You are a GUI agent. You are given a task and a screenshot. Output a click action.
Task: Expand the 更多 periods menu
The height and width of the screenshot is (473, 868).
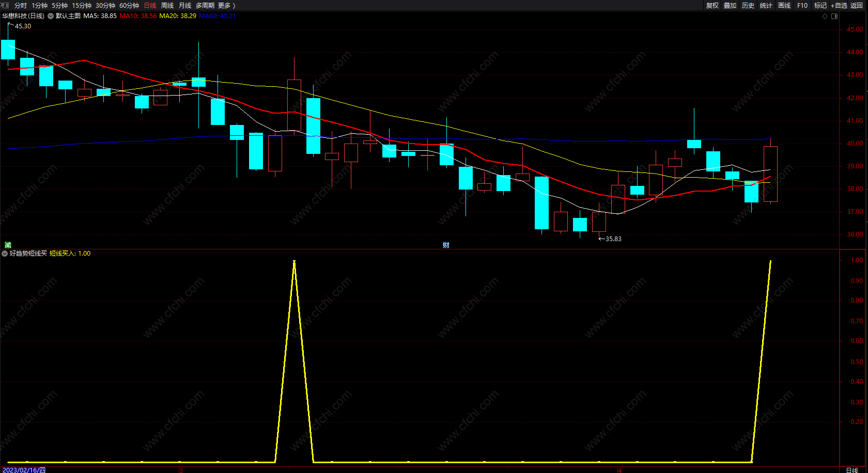(x=227, y=5)
